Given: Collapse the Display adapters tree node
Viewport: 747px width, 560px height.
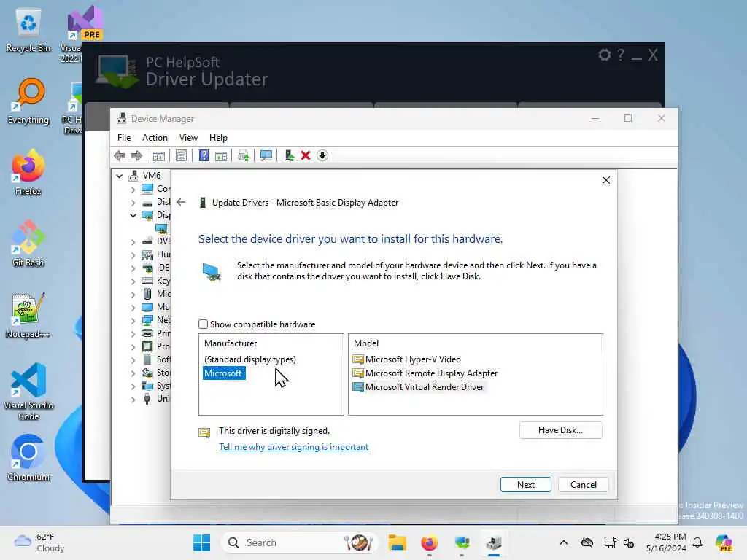Looking at the screenshot, I should tap(133, 215).
